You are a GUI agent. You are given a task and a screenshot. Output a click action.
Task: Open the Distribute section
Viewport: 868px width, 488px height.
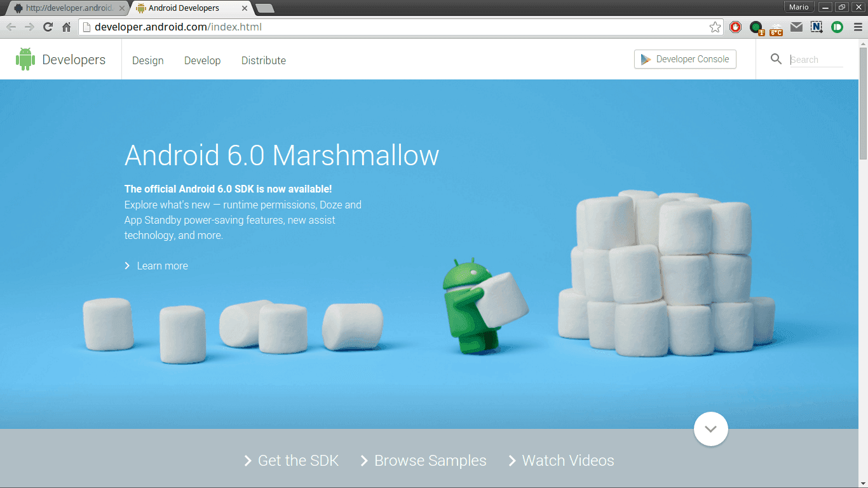[x=264, y=60]
